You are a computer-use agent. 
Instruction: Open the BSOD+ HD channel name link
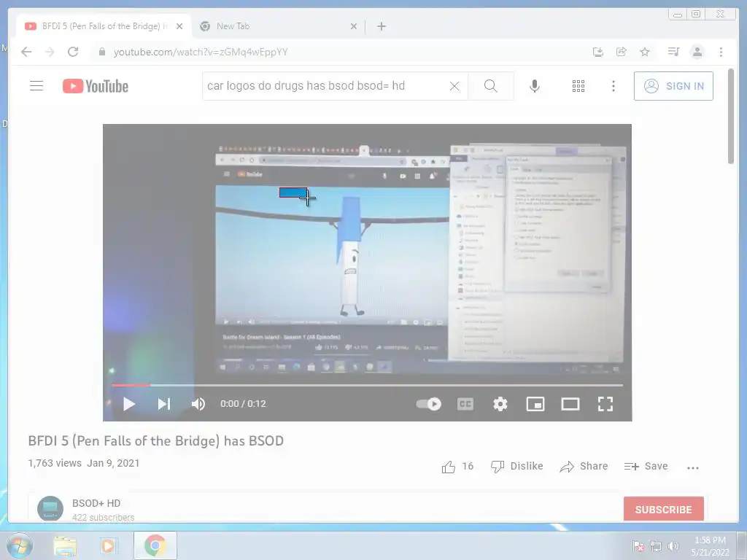coord(96,503)
